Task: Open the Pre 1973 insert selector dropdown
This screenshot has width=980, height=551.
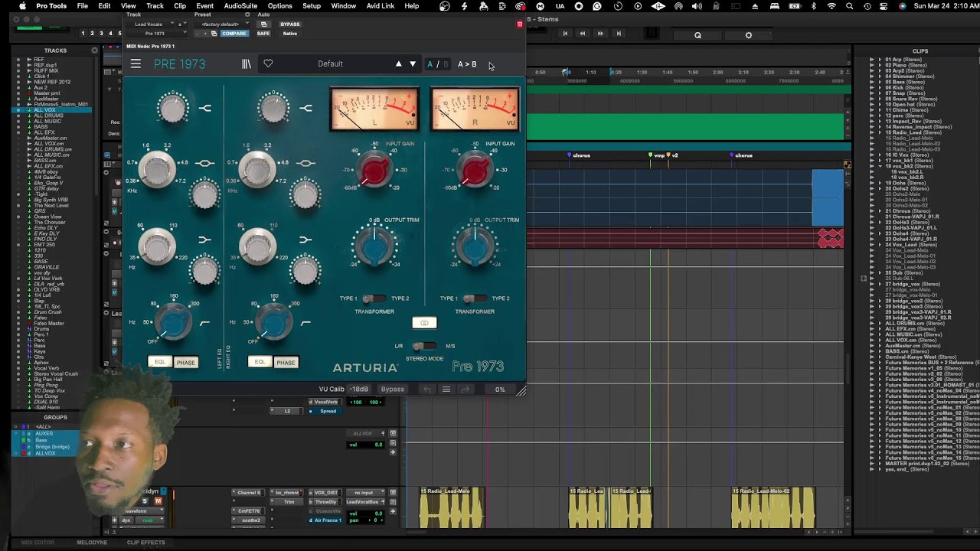Action: 158,34
